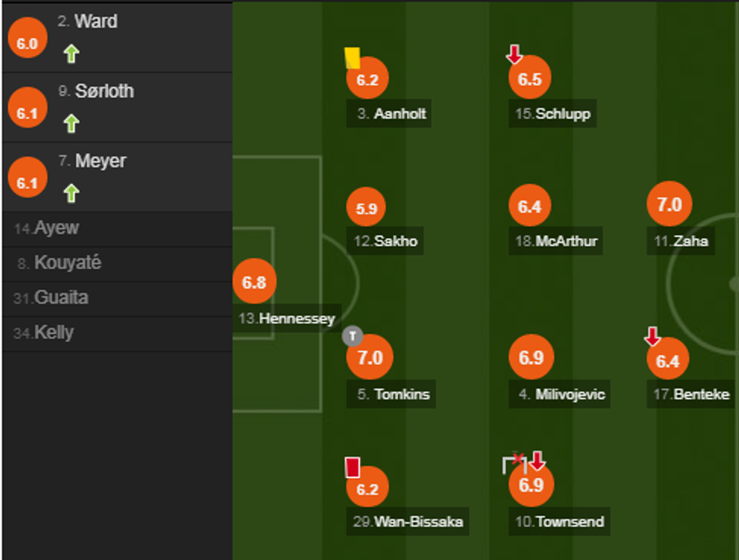The width and height of the screenshot is (739, 560).
Task: Click the grey badge beside Tomkins' rating
Action: pos(352,335)
